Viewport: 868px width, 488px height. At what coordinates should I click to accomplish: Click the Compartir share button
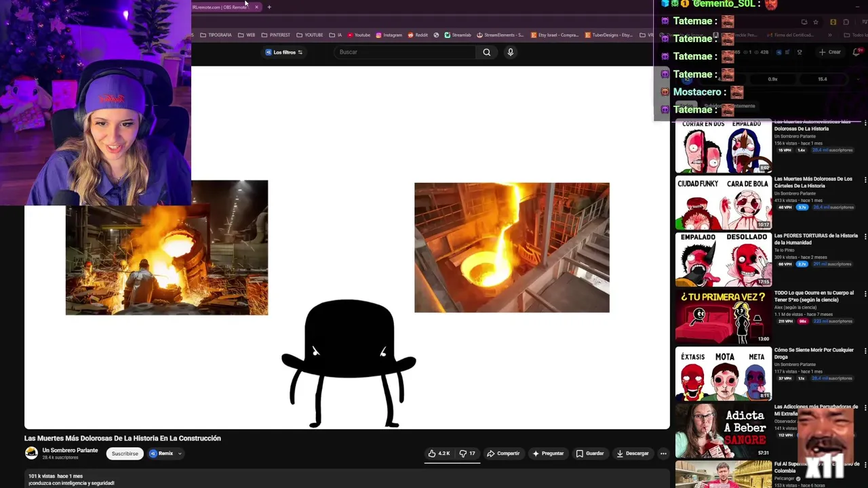click(x=503, y=453)
